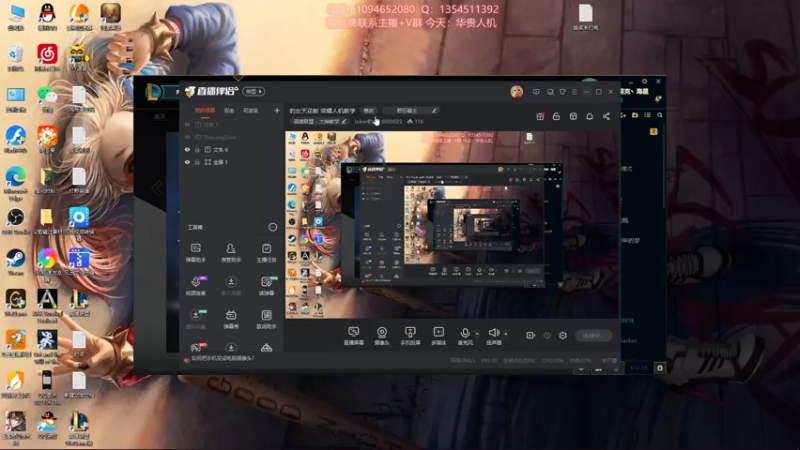Switch to the 我的场景 tab
Viewport: 800px width, 450px height.
coord(205,110)
